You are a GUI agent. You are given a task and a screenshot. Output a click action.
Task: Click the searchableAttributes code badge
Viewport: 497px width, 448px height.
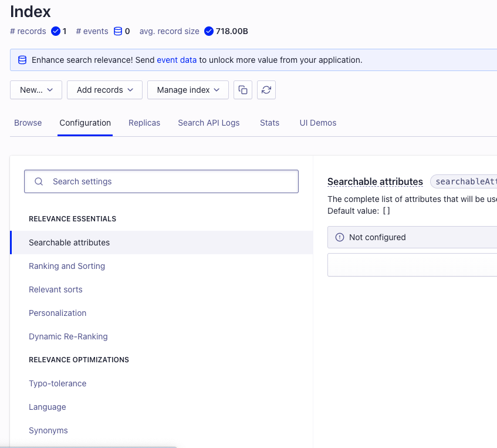(464, 181)
